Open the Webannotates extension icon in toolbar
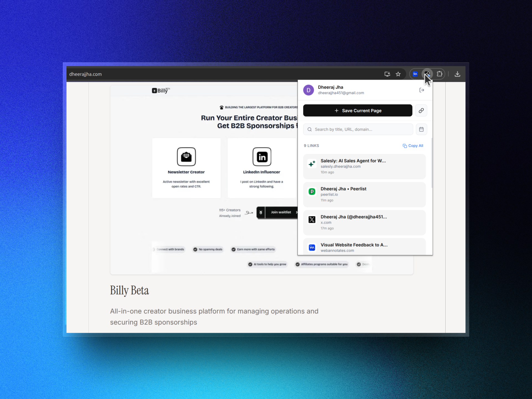Viewport: 532px width, 399px height. (x=415, y=74)
